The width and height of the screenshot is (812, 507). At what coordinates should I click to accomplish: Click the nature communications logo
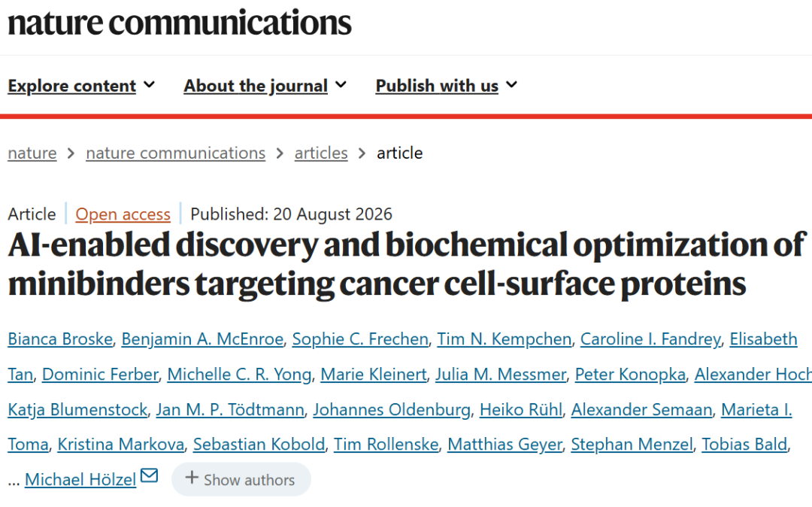click(x=179, y=23)
